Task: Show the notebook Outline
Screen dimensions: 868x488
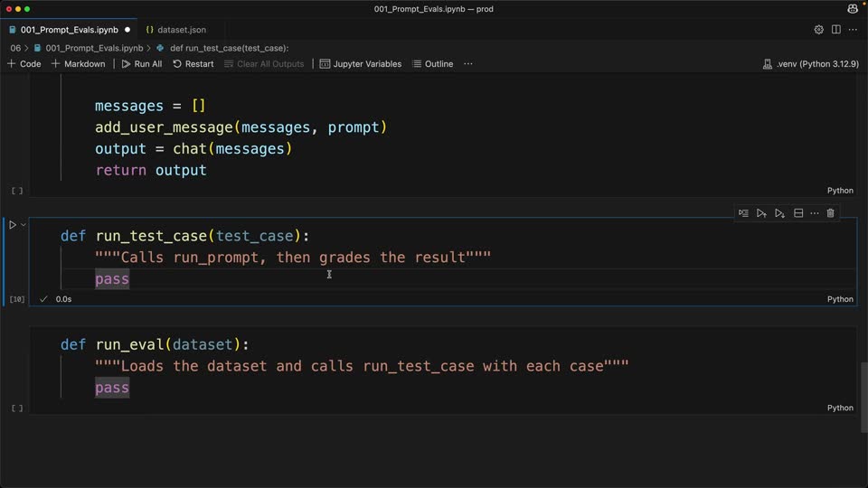Action: (x=433, y=64)
